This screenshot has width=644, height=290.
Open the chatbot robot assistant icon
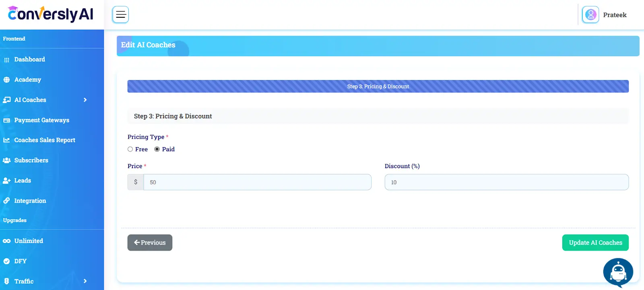point(618,272)
